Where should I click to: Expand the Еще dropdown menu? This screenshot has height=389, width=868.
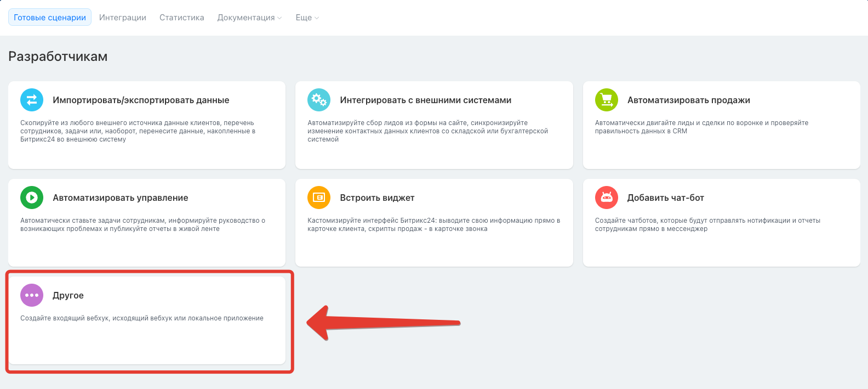[307, 18]
